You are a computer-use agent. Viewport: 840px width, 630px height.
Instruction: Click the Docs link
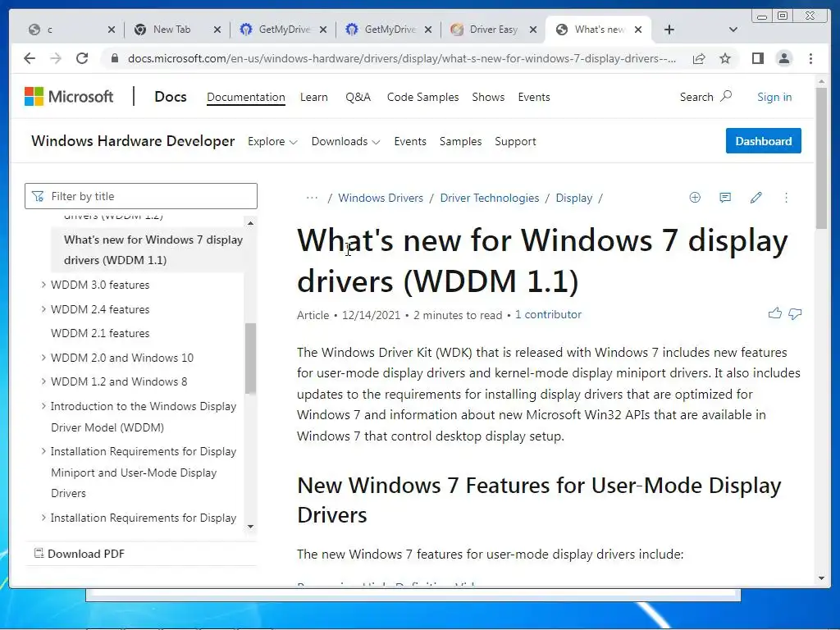171,97
